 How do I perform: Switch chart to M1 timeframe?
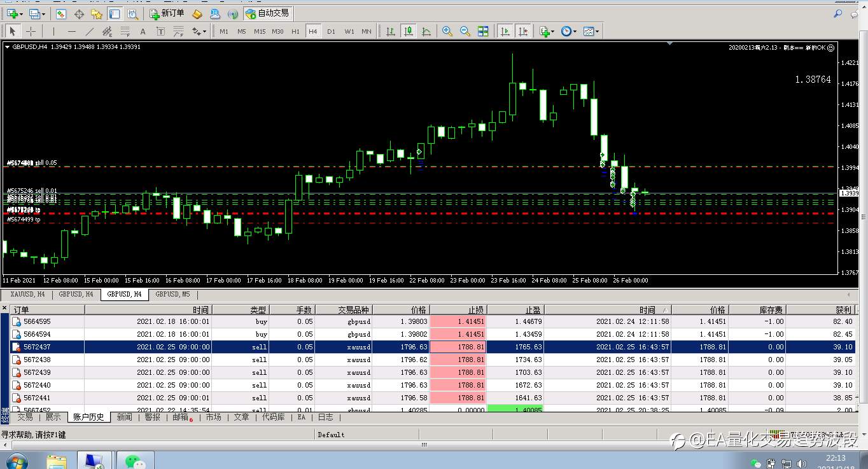(x=223, y=31)
